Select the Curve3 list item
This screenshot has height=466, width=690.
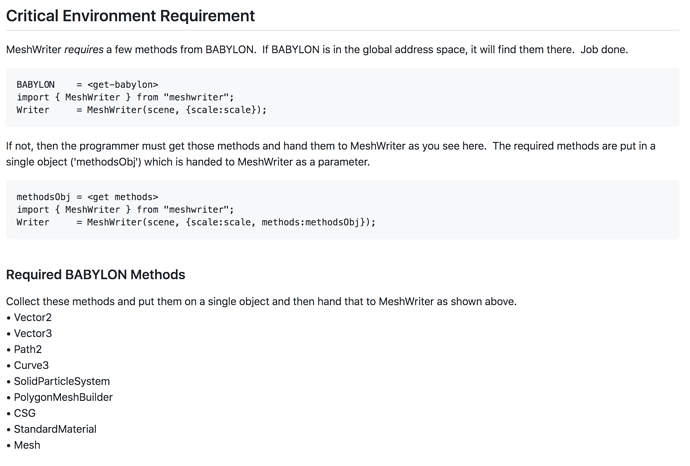[31, 365]
